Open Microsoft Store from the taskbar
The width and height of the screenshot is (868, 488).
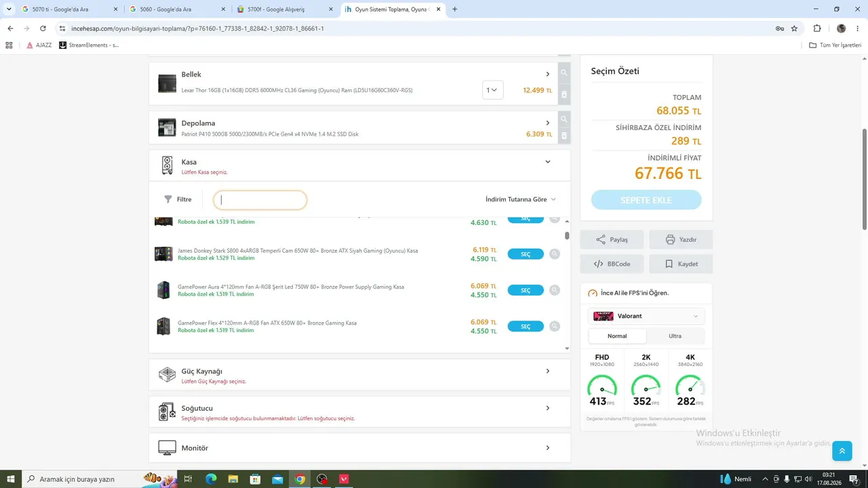tap(255, 479)
